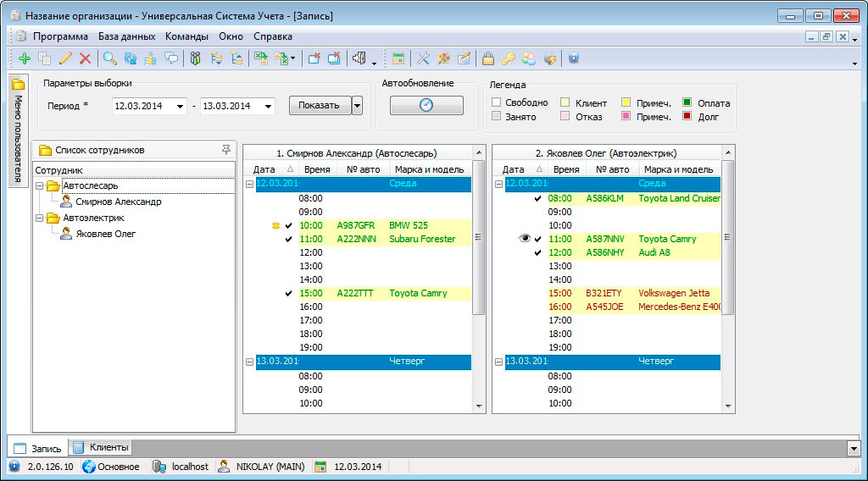Click the crossed tools settings icon
The image size is (868, 481).
pyautogui.click(x=423, y=58)
